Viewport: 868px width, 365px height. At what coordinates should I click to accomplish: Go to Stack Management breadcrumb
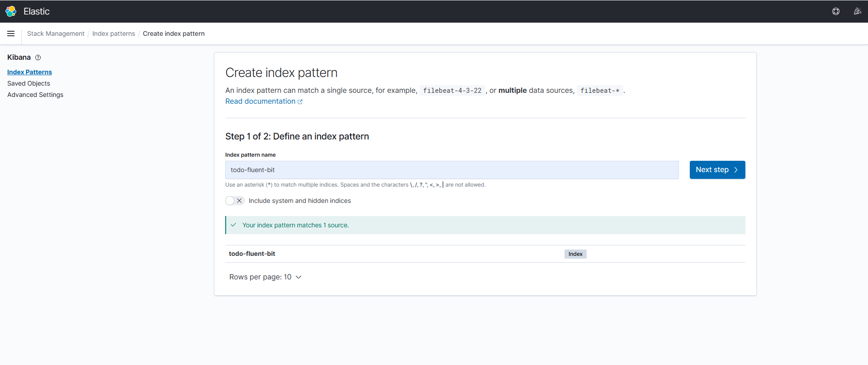[56, 34]
